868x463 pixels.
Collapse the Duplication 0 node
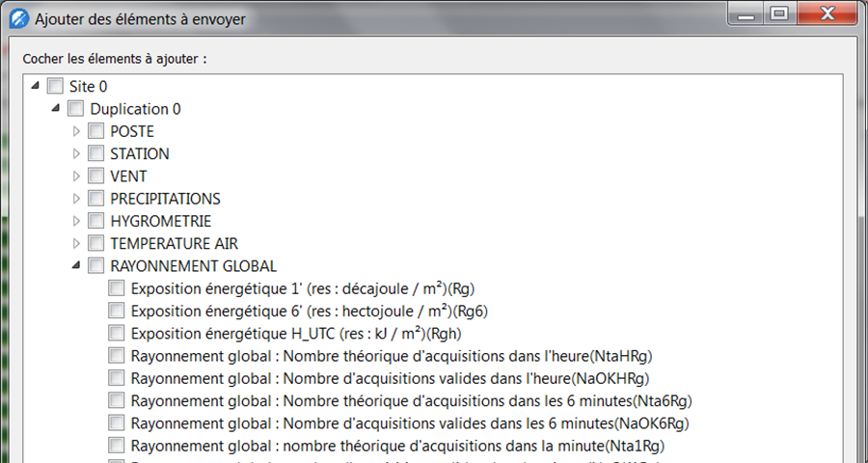tap(57, 109)
